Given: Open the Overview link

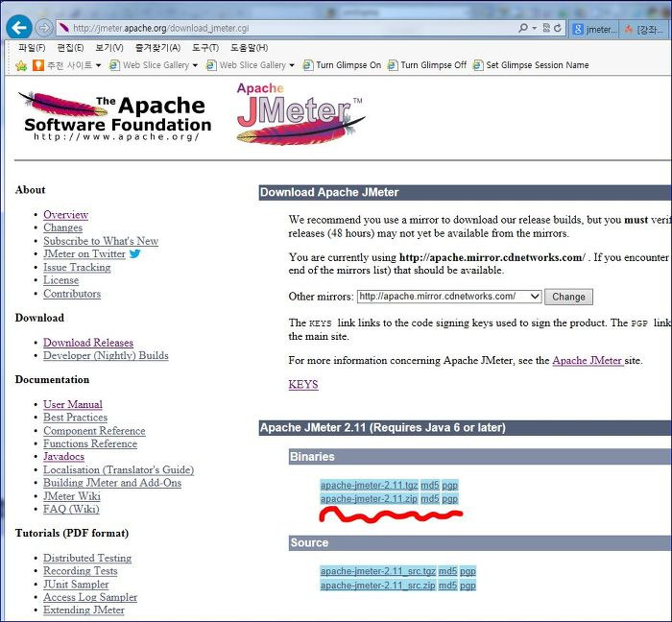Looking at the screenshot, I should click(65, 215).
